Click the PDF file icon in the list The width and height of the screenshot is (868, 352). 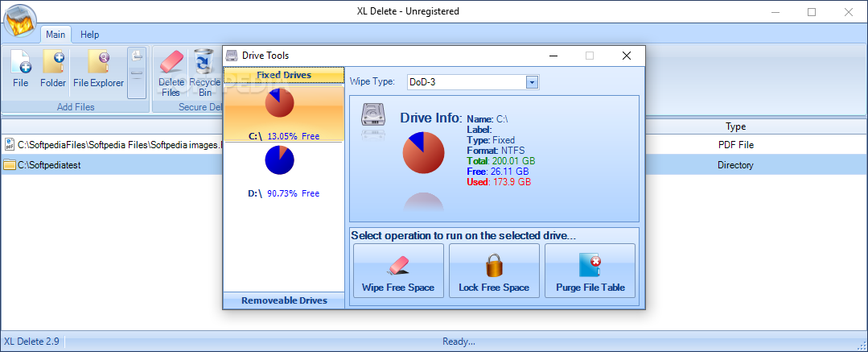[10, 145]
